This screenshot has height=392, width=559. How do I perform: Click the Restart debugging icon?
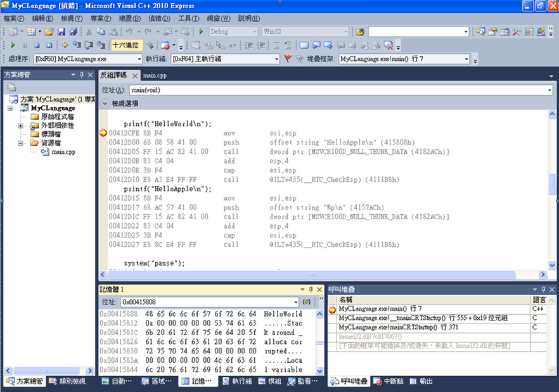(49, 45)
